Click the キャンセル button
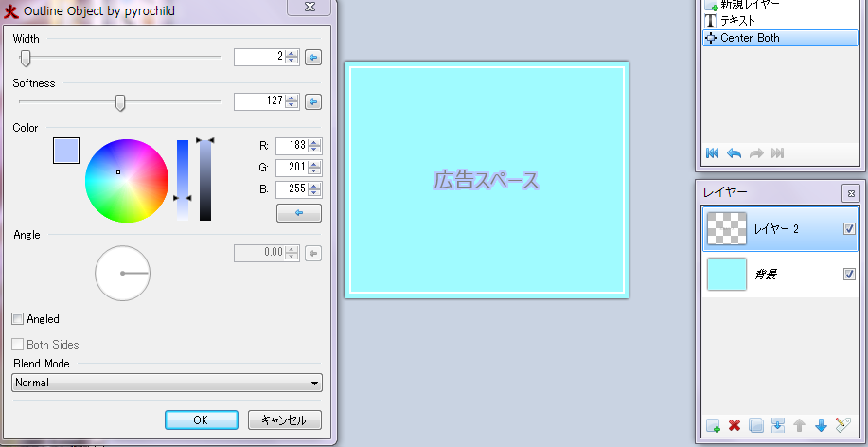The height and width of the screenshot is (447, 868). click(x=285, y=420)
